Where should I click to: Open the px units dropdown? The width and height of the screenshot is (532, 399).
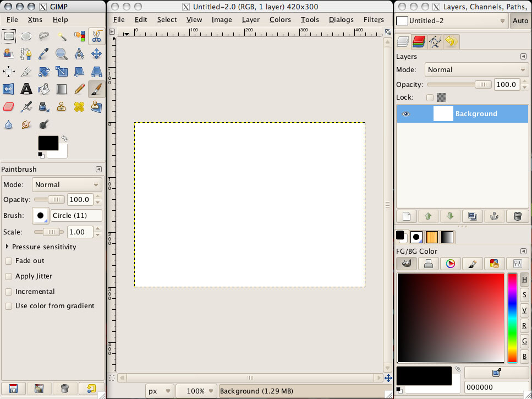pyautogui.click(x=160, y=391)
